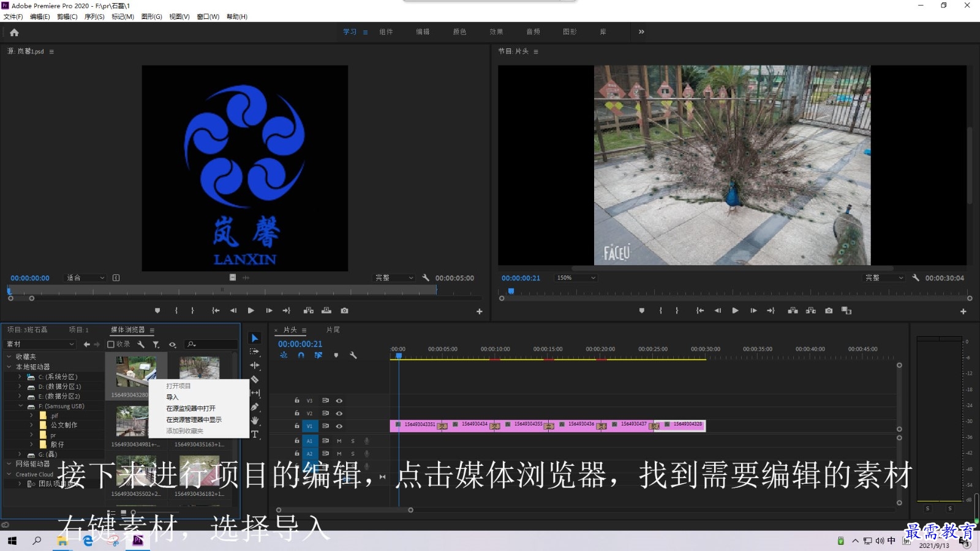Open source monitor 完整 resolution dropdown
This screenshot has width=980, height=551.
point(394,278)
